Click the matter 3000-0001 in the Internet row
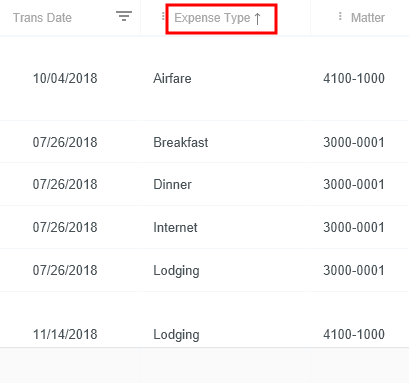 (x=354, y=227)
